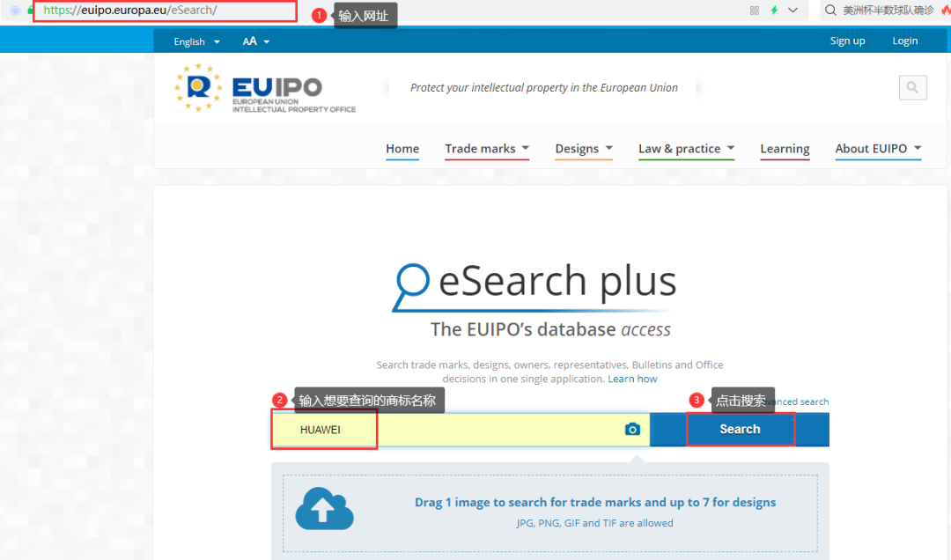Click the Drag 1 image upload area

[550, 512]
